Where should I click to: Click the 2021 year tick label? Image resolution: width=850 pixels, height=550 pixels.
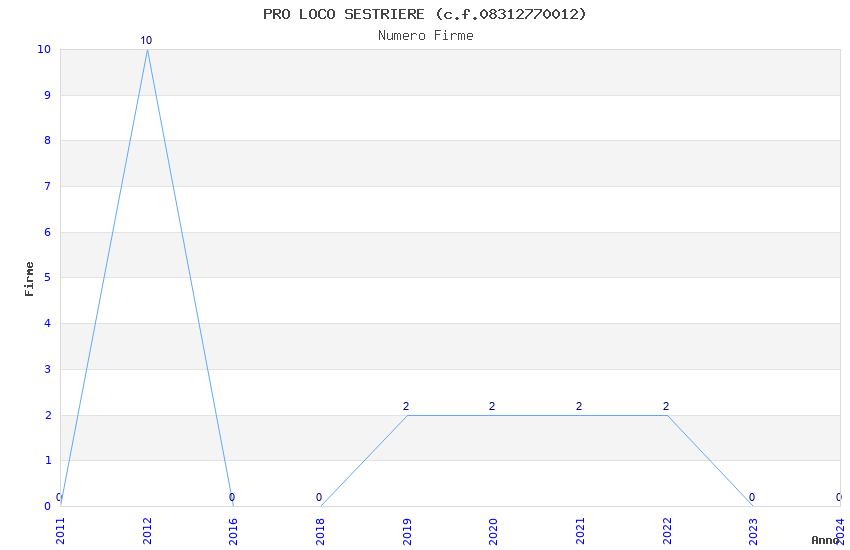(x=579, y=531)
